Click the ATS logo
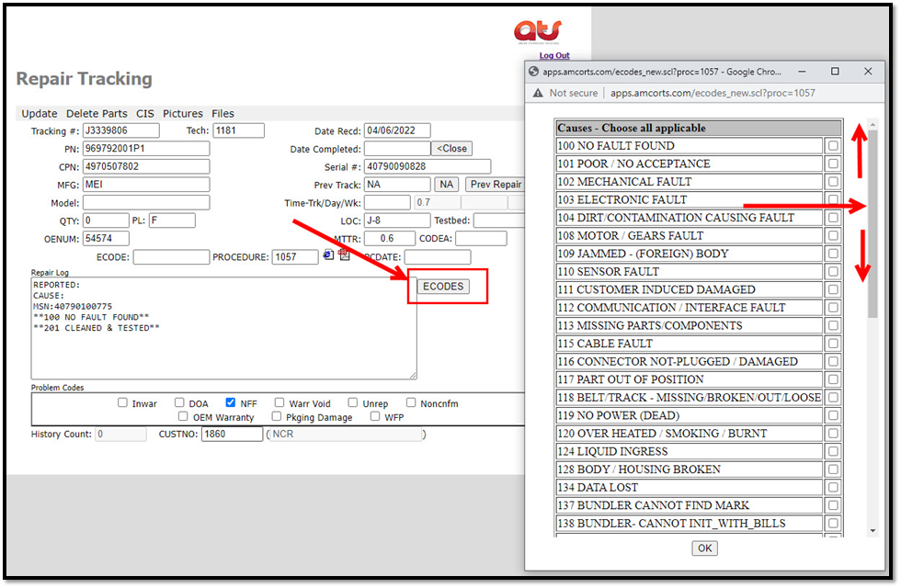The width and height of the screenshot is (901, 588). [x=537, y=32]
